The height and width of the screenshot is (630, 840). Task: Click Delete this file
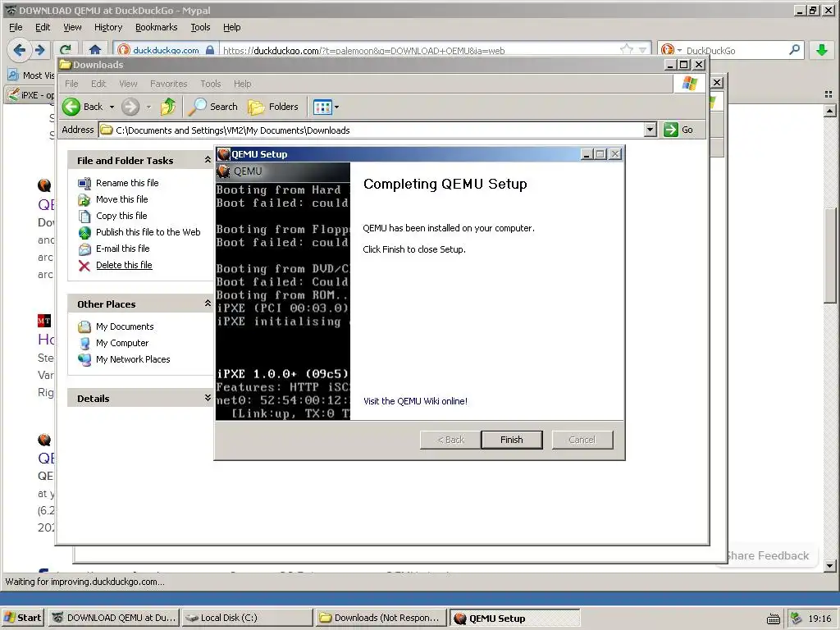click(x=124, y=265)
